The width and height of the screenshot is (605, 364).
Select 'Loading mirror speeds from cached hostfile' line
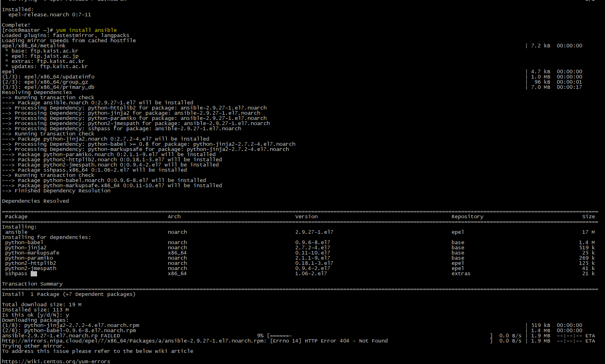tap(69, 41)
